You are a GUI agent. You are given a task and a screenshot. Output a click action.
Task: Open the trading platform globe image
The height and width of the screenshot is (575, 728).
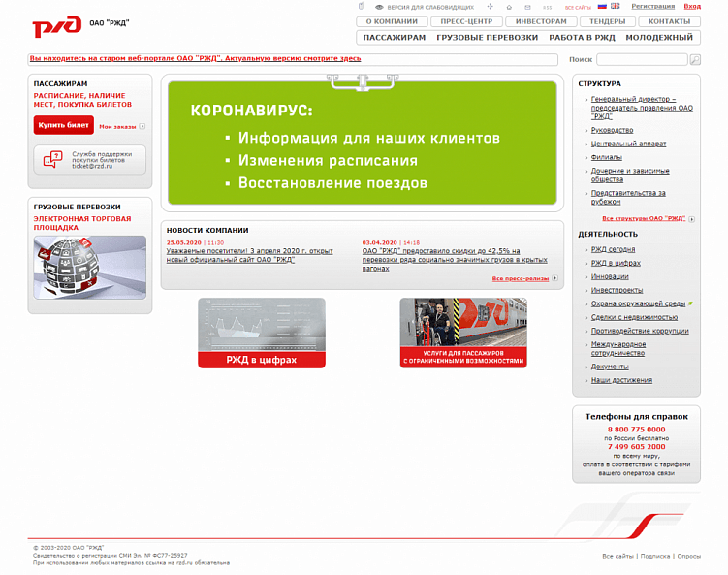[89, 267]
